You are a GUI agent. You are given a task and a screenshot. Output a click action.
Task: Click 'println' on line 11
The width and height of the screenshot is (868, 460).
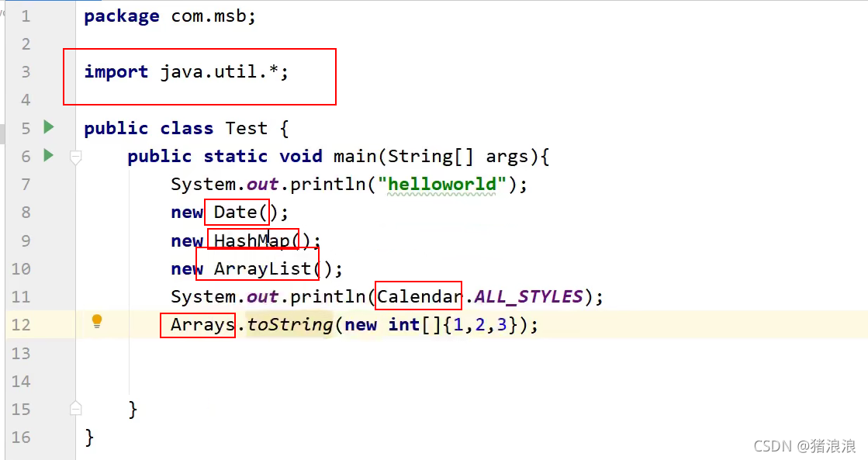tap(328, 297)
